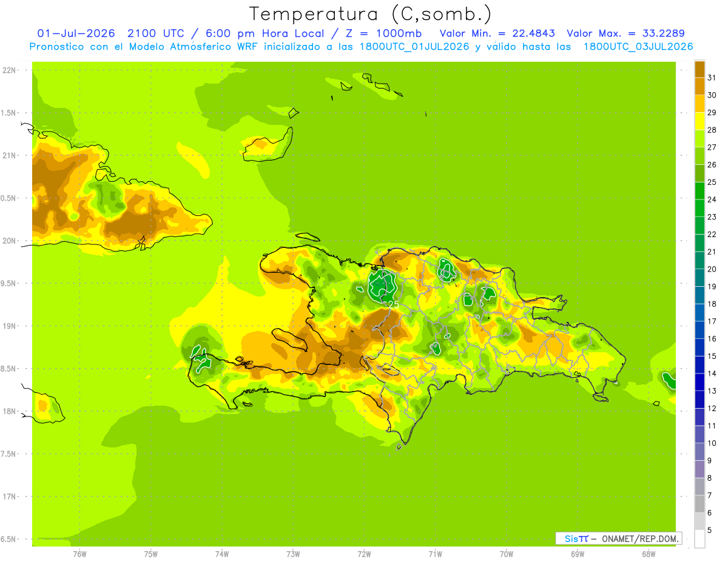Pick the gray swatch between 6 and 7
Screen dimensions: 728x562
pyautogui.click(x=699, y=504)
